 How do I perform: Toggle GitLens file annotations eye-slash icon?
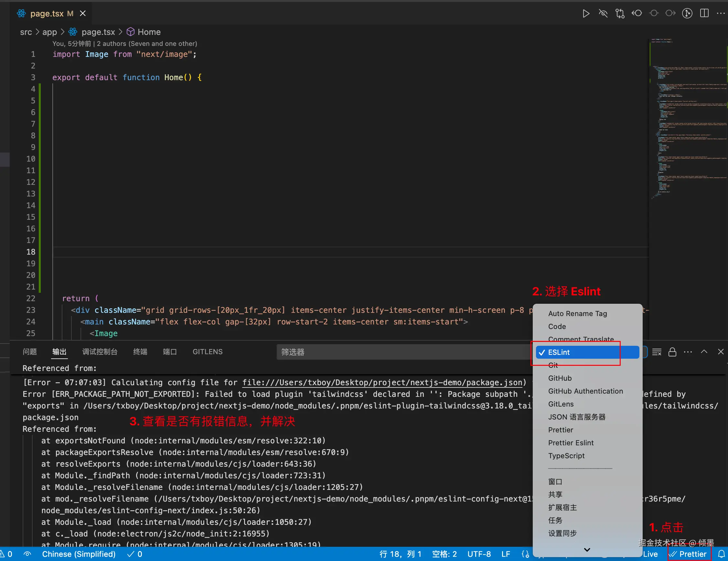tap(603, 13)
